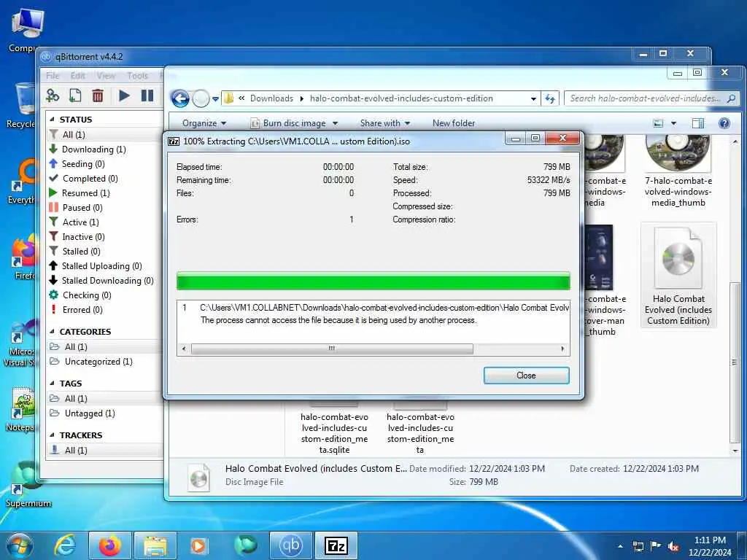This screenshot has width=747, height=560.
Task: Click New folder in Explorer toolbar
Action: coord(454,123)
